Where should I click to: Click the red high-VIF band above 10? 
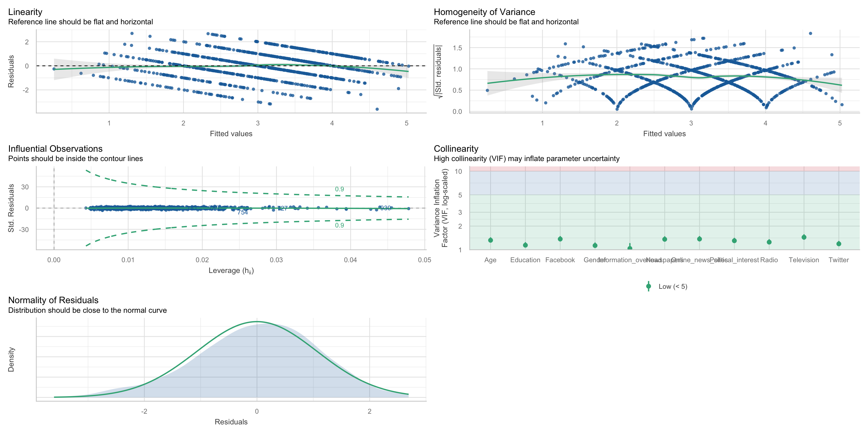(x=664, y=168)
